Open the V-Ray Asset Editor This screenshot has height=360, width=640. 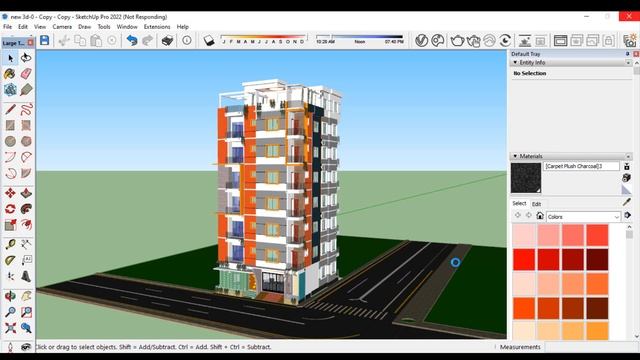422,40
